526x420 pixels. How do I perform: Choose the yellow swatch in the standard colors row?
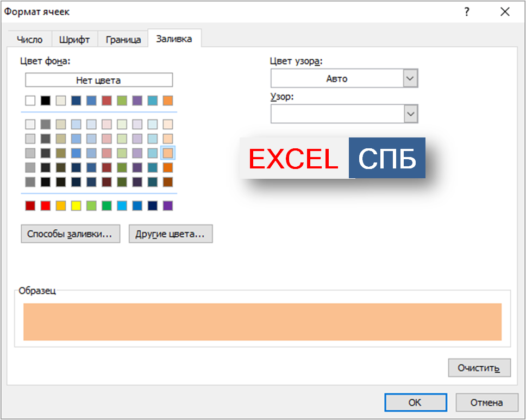click(x=76, y=206)
